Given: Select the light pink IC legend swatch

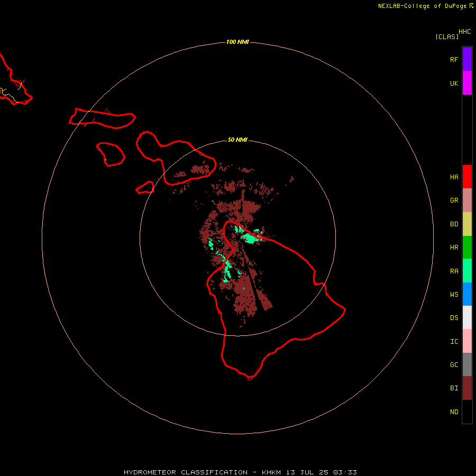Looking at the screenshot, I should pyautogui.click(x=467, y=341).
